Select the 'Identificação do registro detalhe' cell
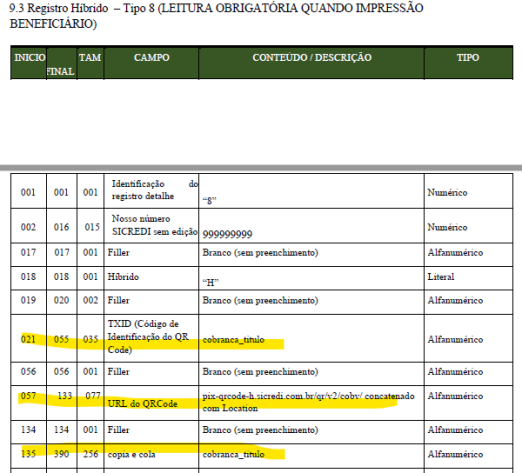Image resolution: width=522 pixels, height=473 pixels. [151, 190]
